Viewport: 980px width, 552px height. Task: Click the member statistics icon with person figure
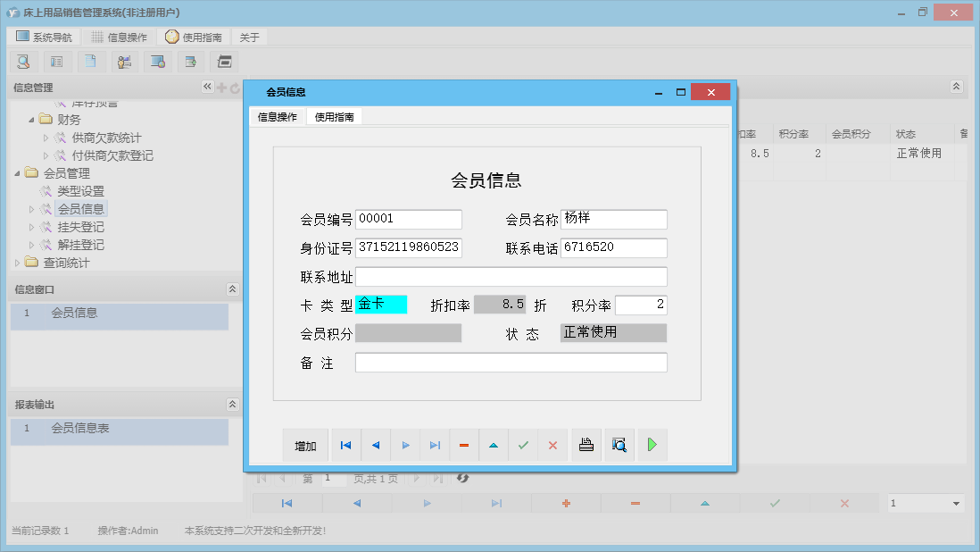coord(124,61)
